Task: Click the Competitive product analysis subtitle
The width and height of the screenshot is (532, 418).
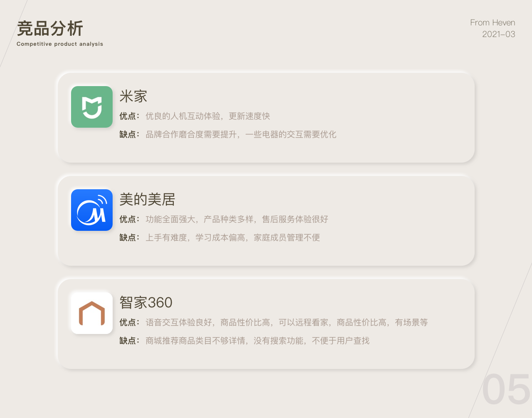Action: (60, 44)
